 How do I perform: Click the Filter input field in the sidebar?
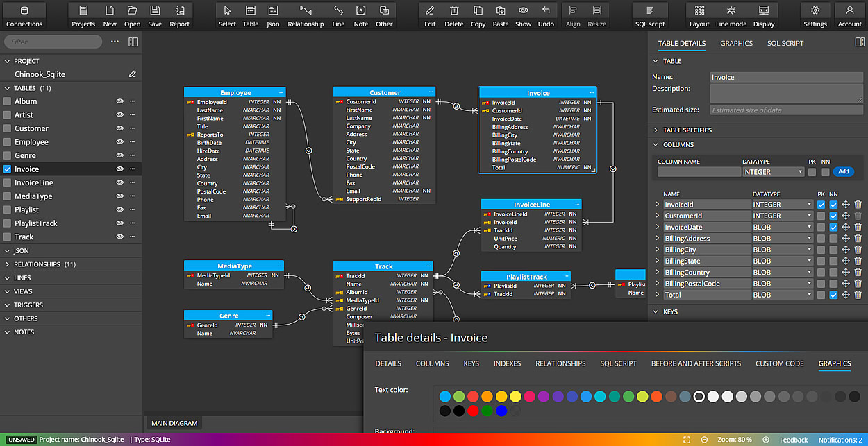(x=52, y=42)
